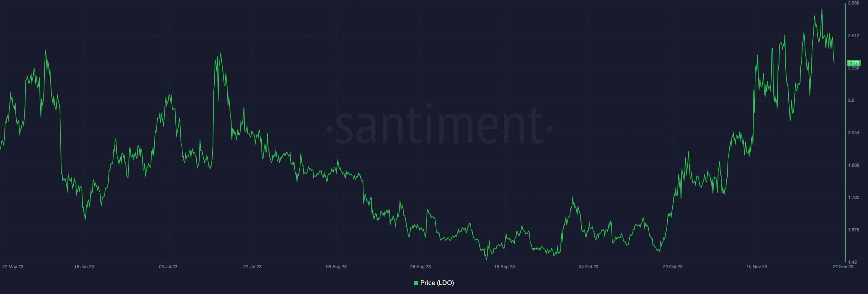Click the 2.512 price axis label
This screenshot has width=868, height=294.
click(x=853, y=35)
